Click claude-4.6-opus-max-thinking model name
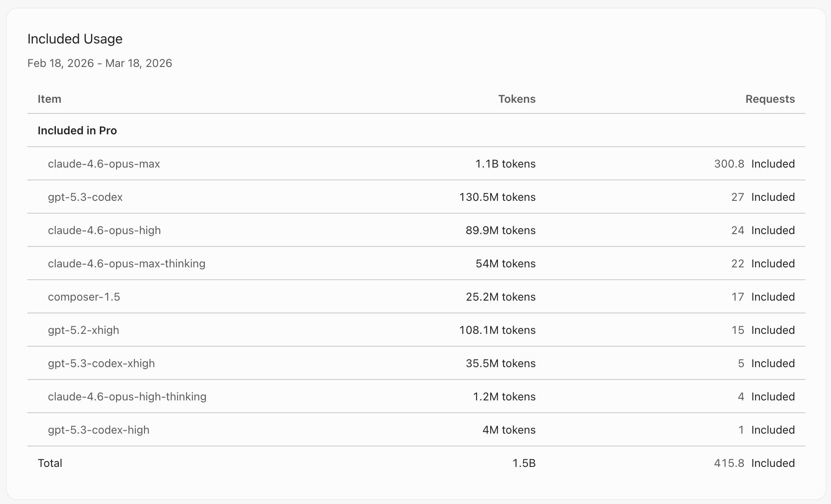831x504 pixels. point(126,264)
